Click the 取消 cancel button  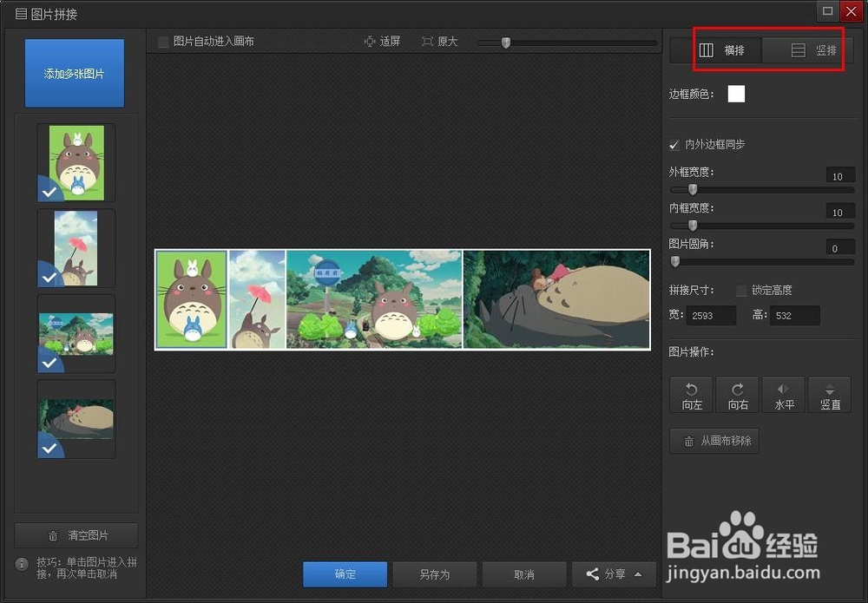(524, 574)
